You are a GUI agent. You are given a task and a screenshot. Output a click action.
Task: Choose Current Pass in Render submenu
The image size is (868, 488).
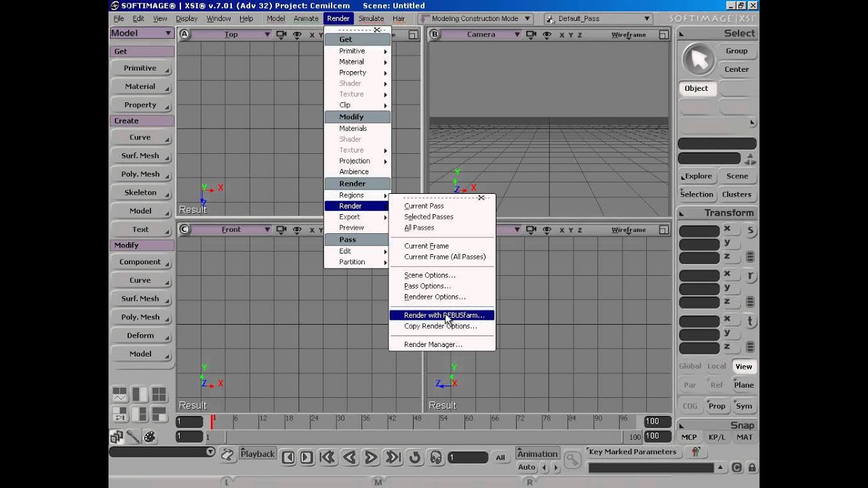click(x=442, y=206)
